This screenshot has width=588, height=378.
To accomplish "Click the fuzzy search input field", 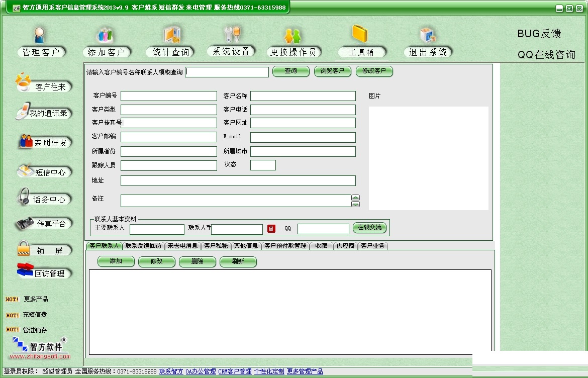I will click(227, 72).
